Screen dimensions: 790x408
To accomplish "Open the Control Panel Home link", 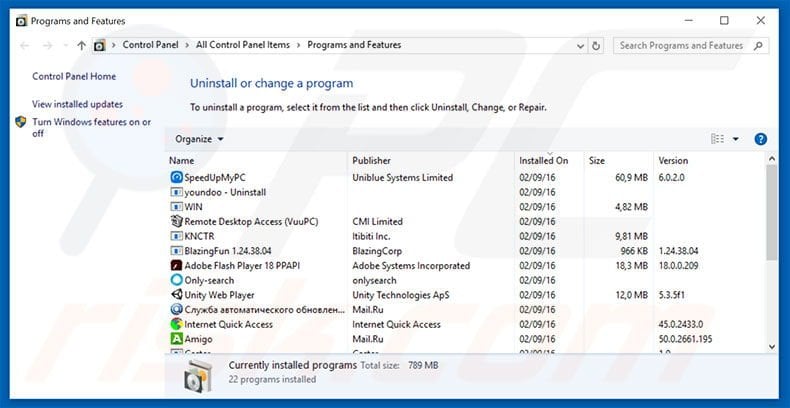I will pyautogui.click(x=74, y=77).
